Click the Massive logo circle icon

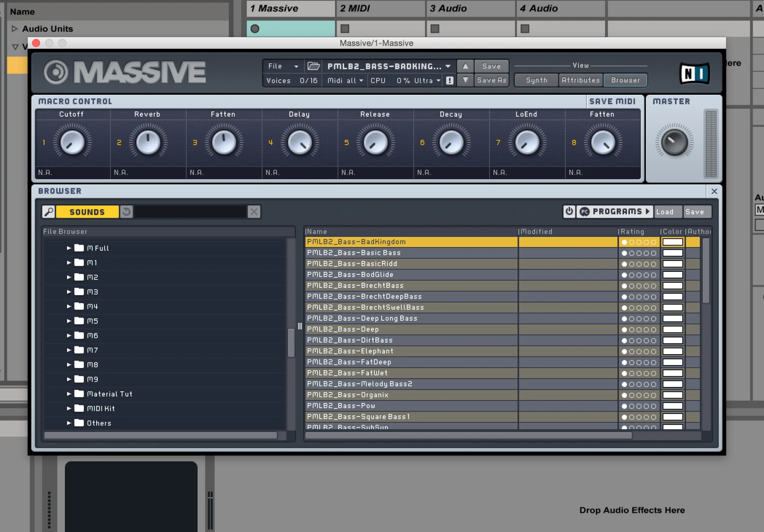point(56,72)
